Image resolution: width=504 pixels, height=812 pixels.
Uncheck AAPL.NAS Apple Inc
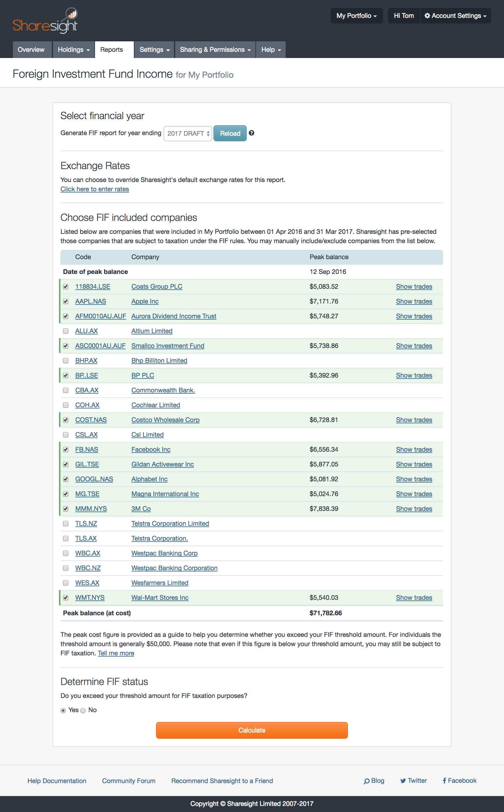click(x=65, y=301)
